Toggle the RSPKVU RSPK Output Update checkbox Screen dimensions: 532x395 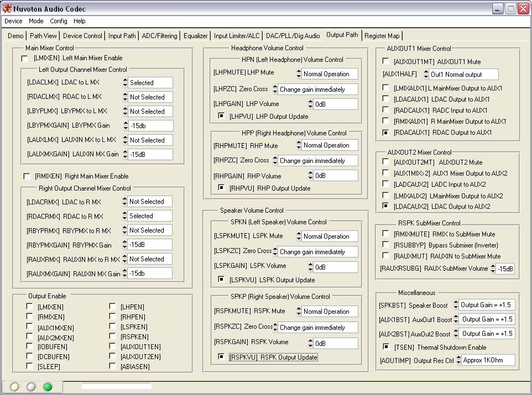(x=222, y=357)
